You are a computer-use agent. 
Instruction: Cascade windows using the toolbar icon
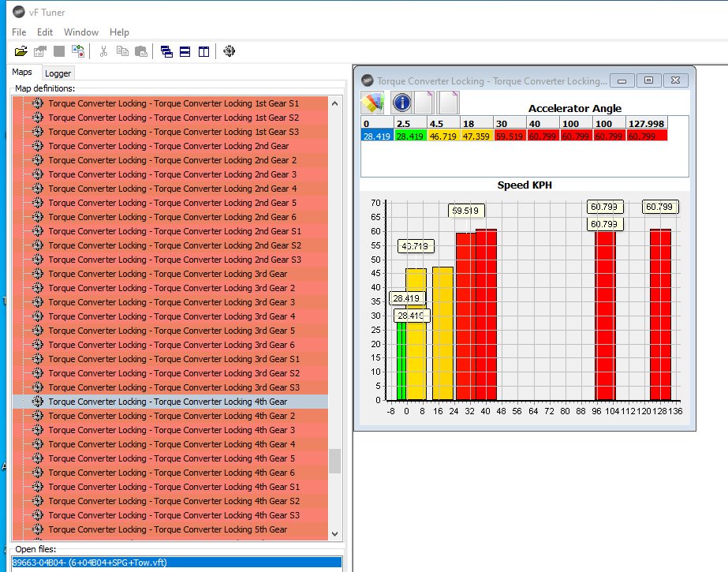(x=166, y=51)
